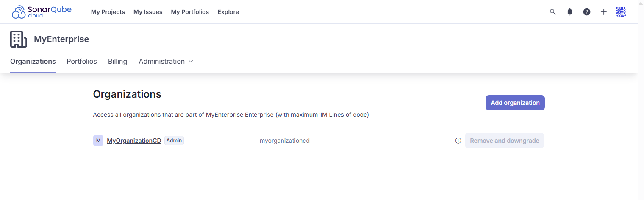Switch to the Billing tab
The image size is (644, 200).
pyautogui.click(x=117, y=62)
